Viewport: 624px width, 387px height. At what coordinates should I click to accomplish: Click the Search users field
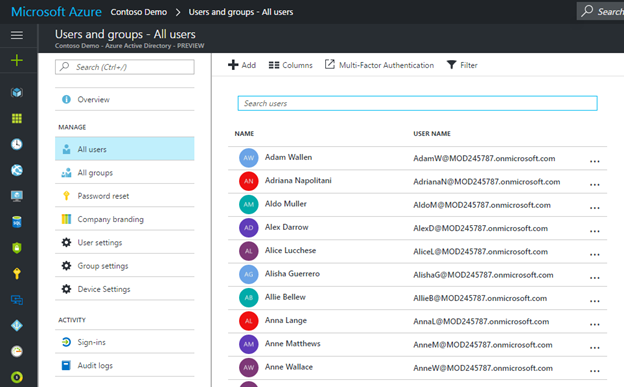tap(417, 103)
